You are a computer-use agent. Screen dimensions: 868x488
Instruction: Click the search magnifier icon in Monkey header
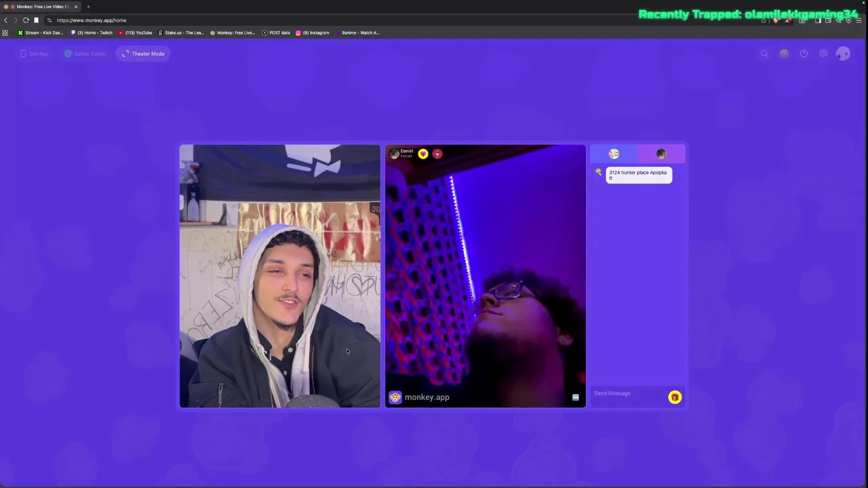(764, 54)
